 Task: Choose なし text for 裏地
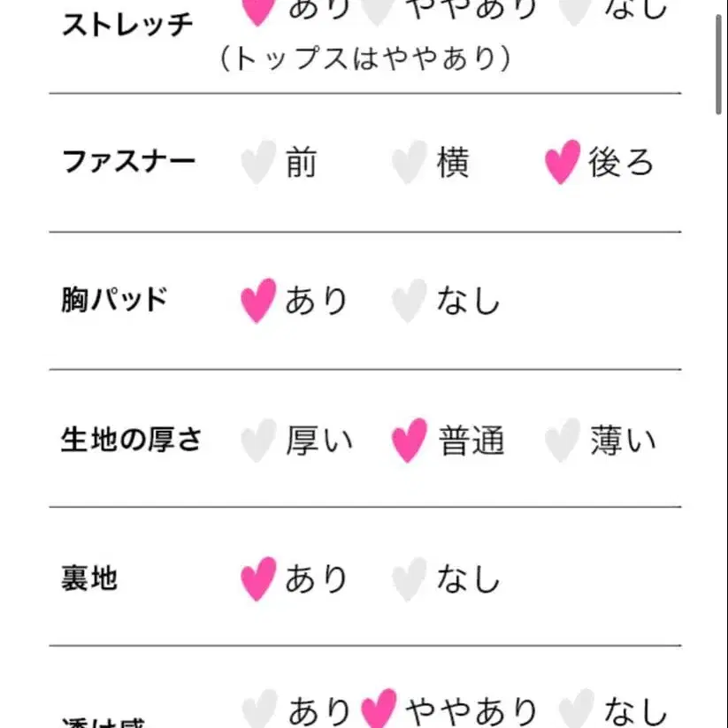(469, 579)
